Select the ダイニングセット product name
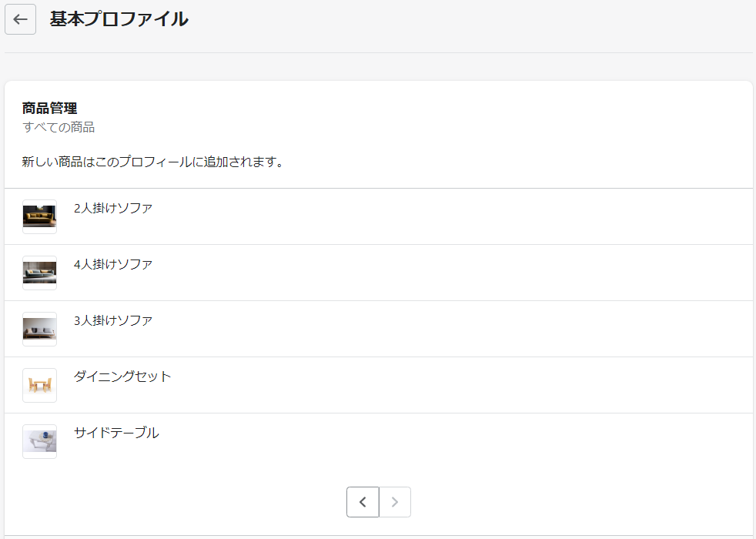 (x=122, y=377)
